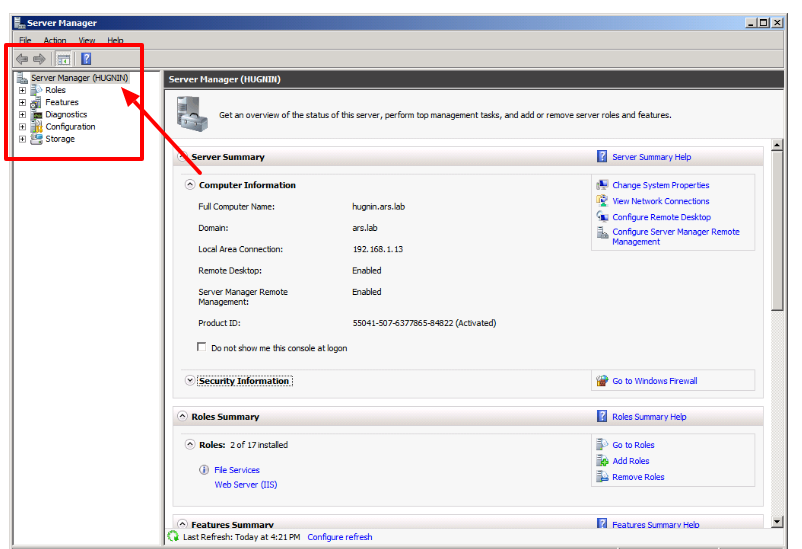The height and width of the screenshot is (549, 802).
Task: Open the File Services role link
Action: pyautogui.click(x=237, y=470)
